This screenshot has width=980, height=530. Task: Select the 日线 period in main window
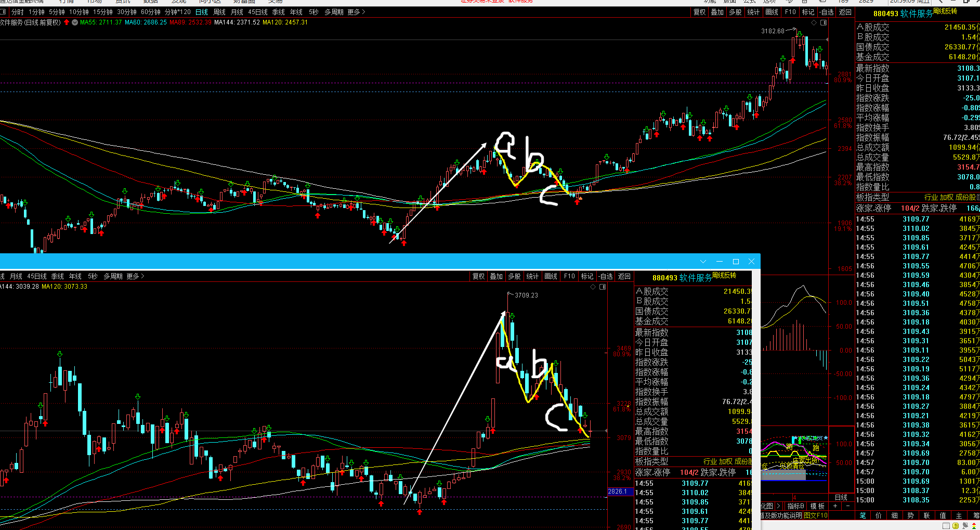(x=202, y=12)
